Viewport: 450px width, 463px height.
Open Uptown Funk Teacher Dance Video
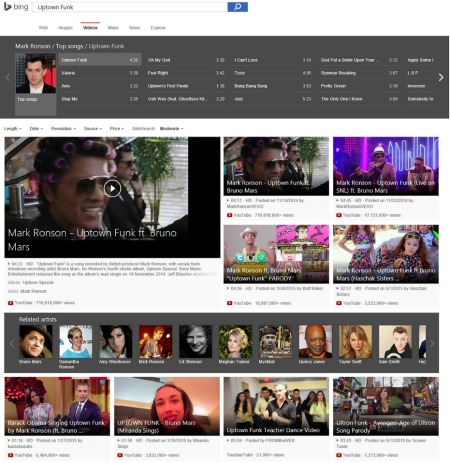pyautogui.click(x=276, y=406)
